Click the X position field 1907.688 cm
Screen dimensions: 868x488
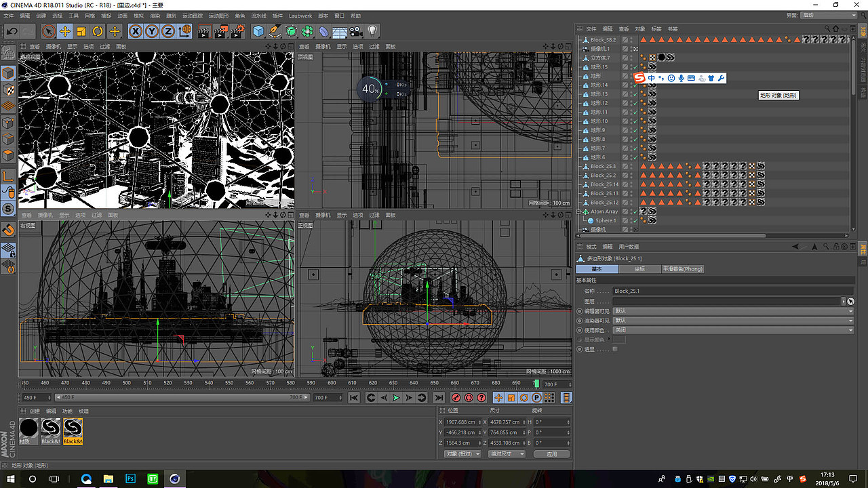[x=462, y=422]
